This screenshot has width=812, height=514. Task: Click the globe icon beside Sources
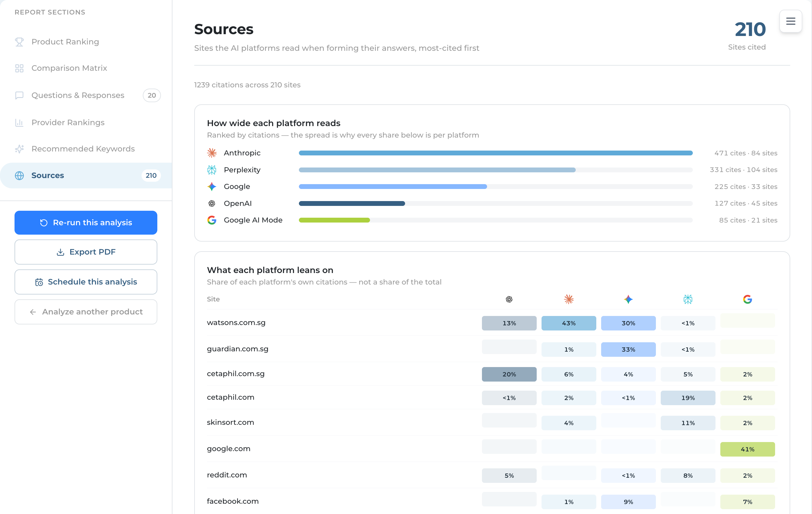pyautogui.click(x=19, y=175)
